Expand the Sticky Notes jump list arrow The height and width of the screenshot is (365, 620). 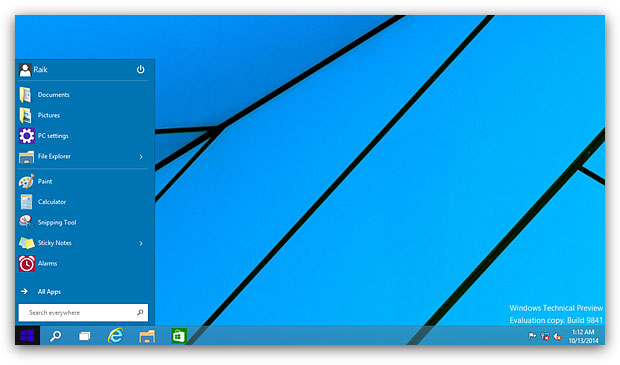pyautogui.click(x=141, y=244)
